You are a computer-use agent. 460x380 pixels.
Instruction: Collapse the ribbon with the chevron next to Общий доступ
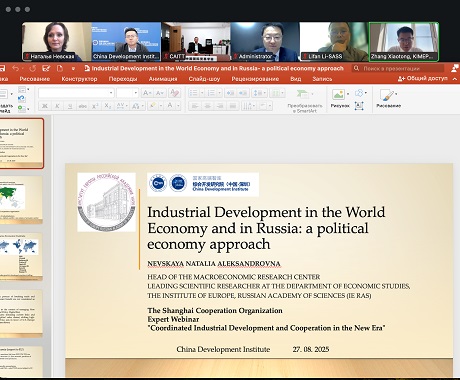[x=455, y=79]
